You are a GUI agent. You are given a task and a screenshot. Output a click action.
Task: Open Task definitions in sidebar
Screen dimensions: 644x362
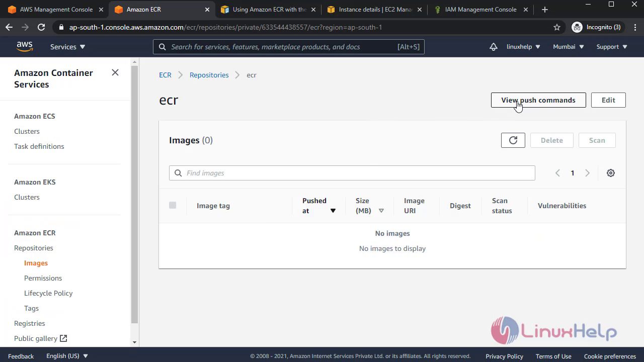[39, 146]
